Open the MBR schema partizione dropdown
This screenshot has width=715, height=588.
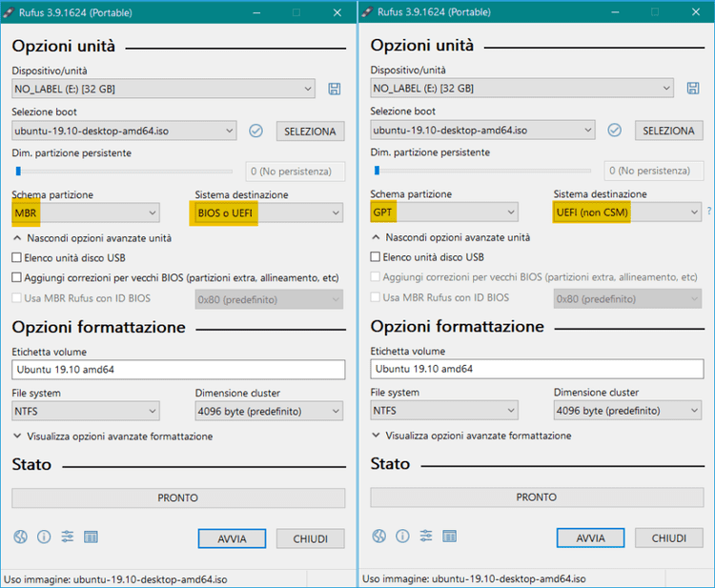click(x=86, y=213)
